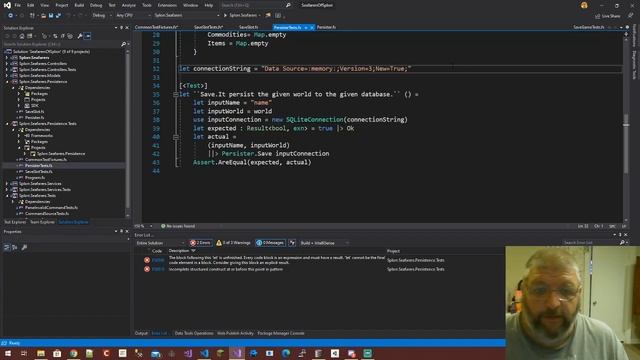Open Microsoft Edge from the taskbar
Image resolution: width=640 pixels, height=360 pixels.
coord(286,353)
